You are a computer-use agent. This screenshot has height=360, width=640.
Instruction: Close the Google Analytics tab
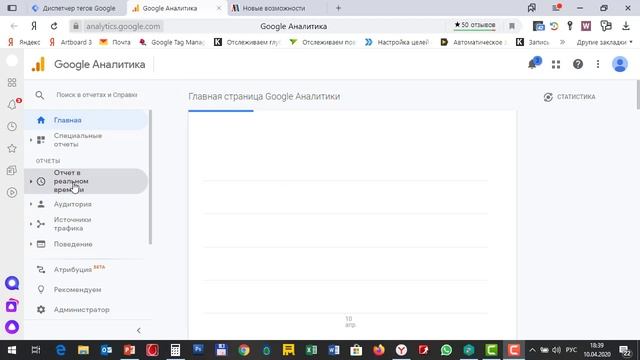point(219,8)
